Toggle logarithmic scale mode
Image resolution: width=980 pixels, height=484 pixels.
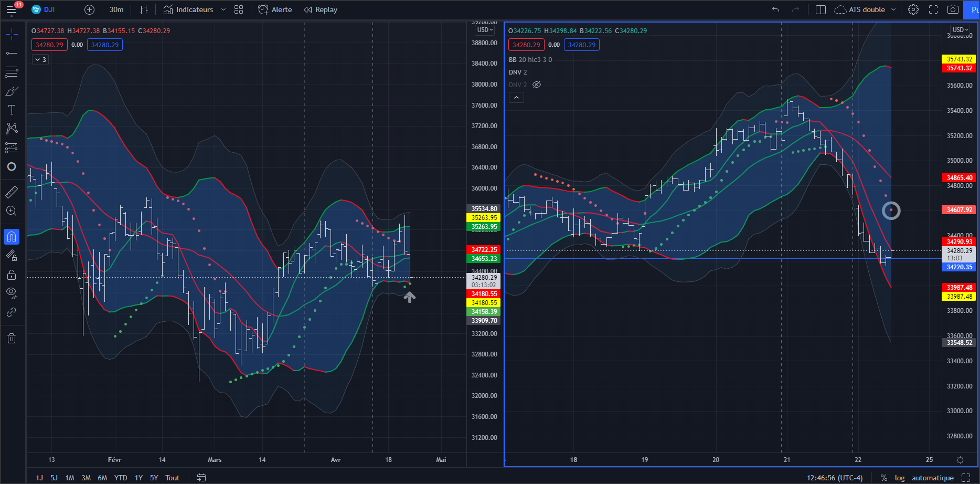tap(900, 478)
